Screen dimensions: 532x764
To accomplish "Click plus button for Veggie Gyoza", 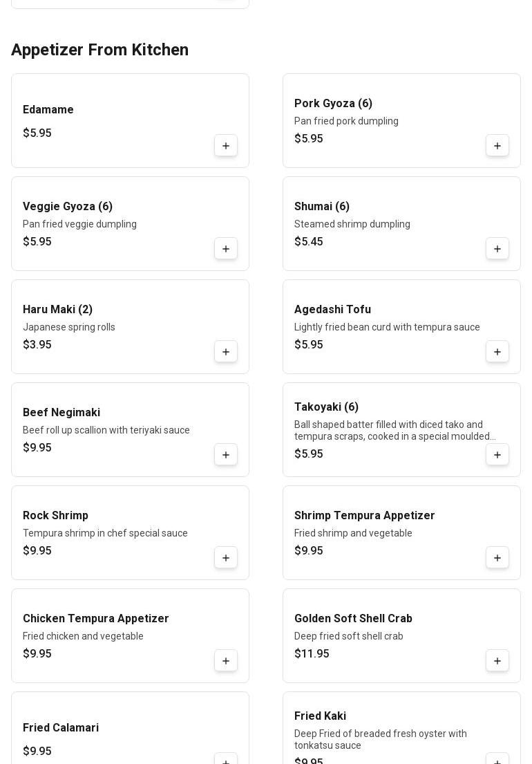I will pyautogui.click(x=226, y=249).
